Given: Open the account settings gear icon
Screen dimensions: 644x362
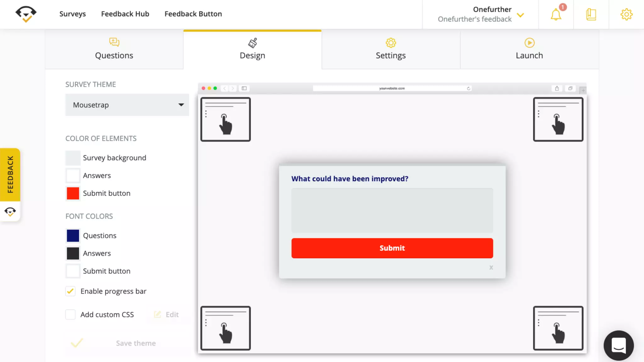Looking at the screenshot, I should pos(626,14).
